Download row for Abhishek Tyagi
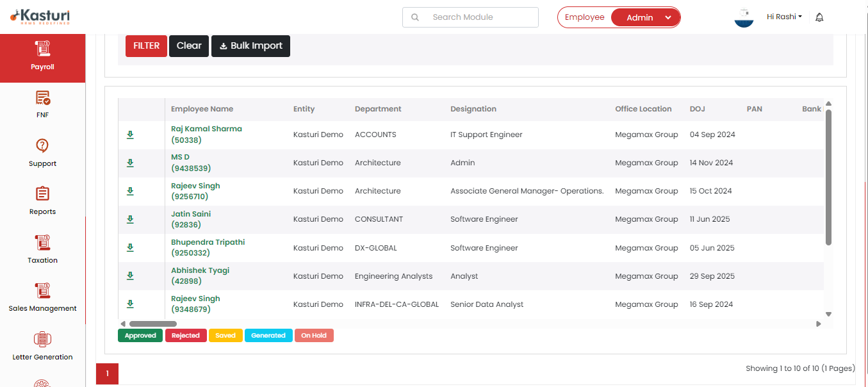 click(130, 276)
